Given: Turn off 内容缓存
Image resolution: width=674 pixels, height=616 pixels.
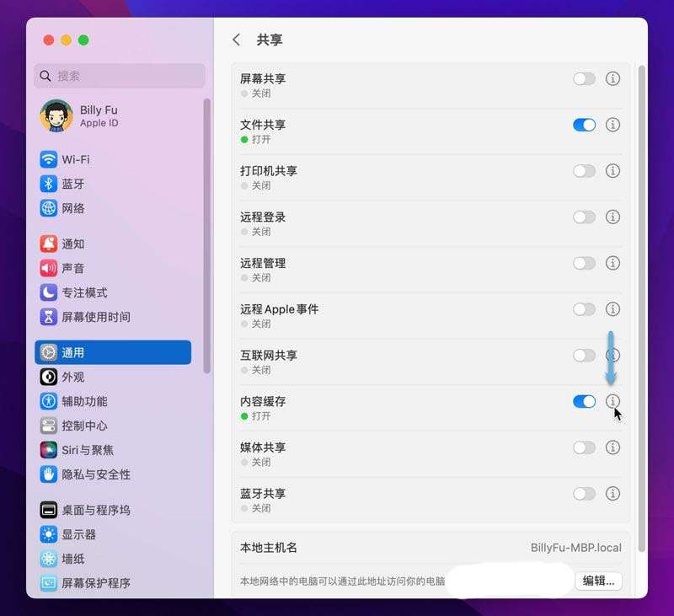Looking at the screenshot, I should coord(585,402).
